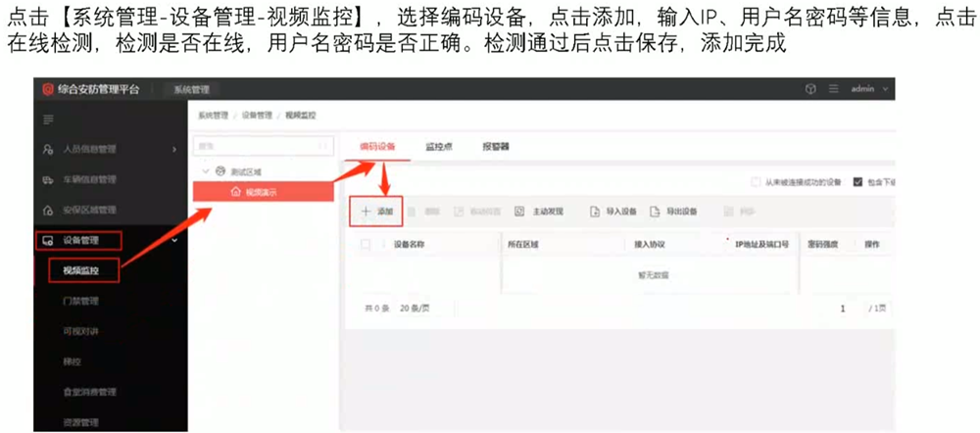This screenshot has height=433, width=980.
Task: Switch to the 监控点 tab
Action: click(x=439, y=147)
